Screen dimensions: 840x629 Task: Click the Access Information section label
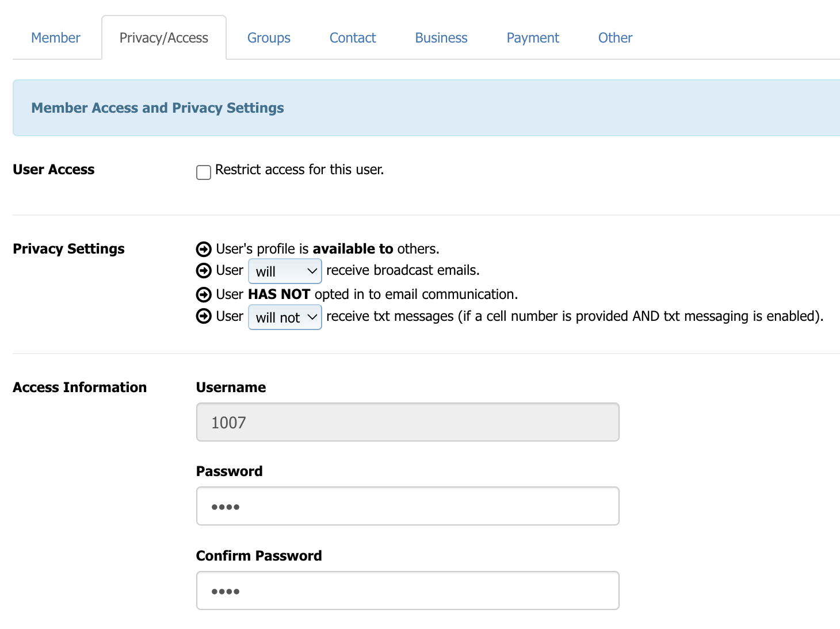pyautogui.click(x=80, y=388)
